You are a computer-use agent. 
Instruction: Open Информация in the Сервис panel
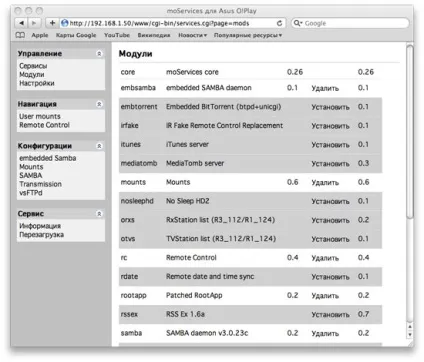[40, 226]
